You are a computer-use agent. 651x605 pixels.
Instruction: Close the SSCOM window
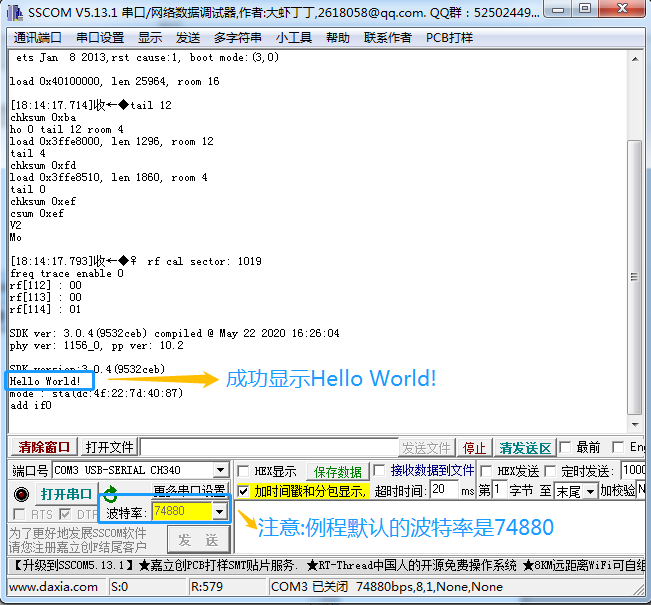pos(622,8)
